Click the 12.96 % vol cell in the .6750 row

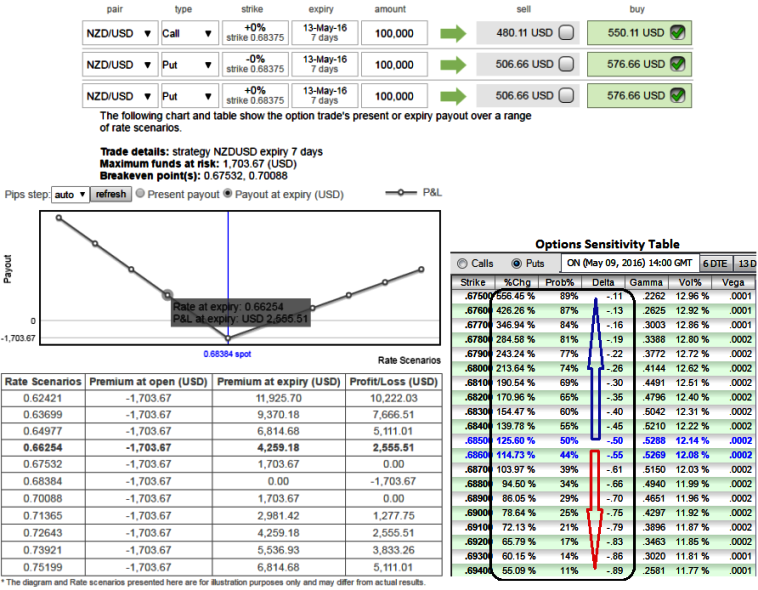pyautogui.click(x=692, y=296)
